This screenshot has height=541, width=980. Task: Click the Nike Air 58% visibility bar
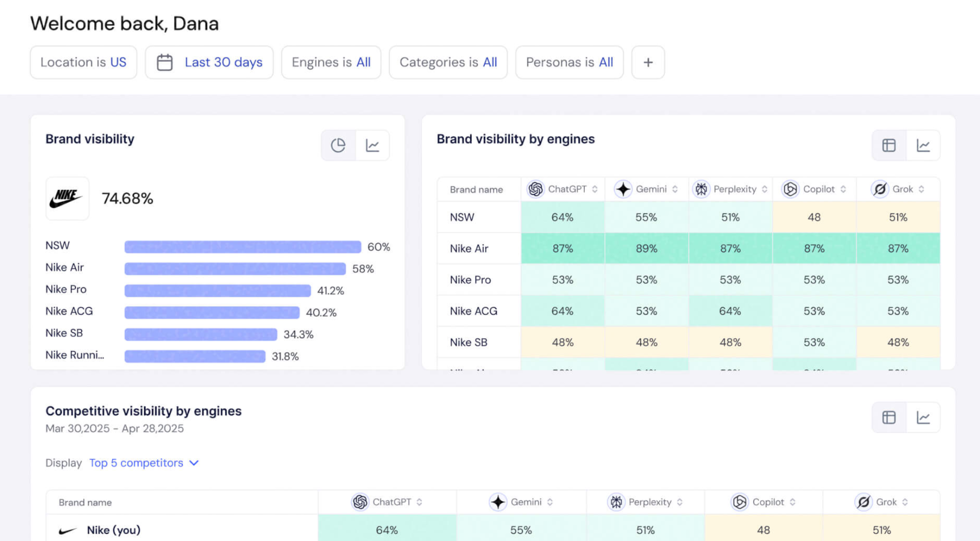click(x=235, y=269)
